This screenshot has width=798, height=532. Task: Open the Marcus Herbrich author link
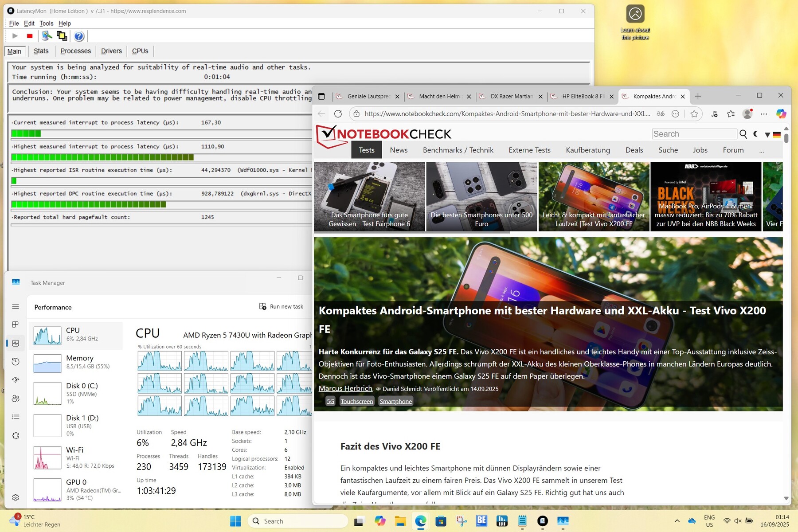tap(345, 388)
